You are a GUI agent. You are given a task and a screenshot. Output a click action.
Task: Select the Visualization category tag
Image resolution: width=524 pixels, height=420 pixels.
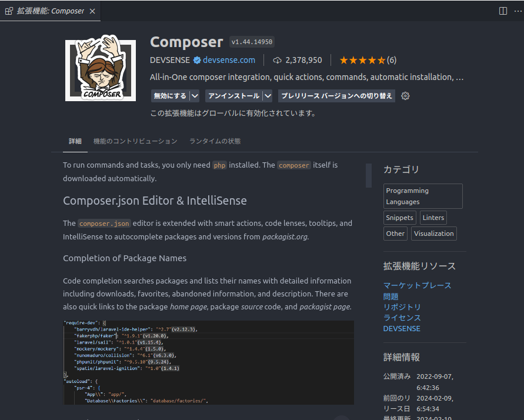434,234
